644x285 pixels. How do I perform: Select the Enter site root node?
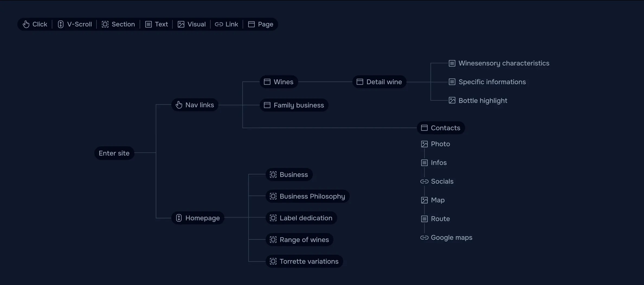pyautogui.click(x=114, y=153)
